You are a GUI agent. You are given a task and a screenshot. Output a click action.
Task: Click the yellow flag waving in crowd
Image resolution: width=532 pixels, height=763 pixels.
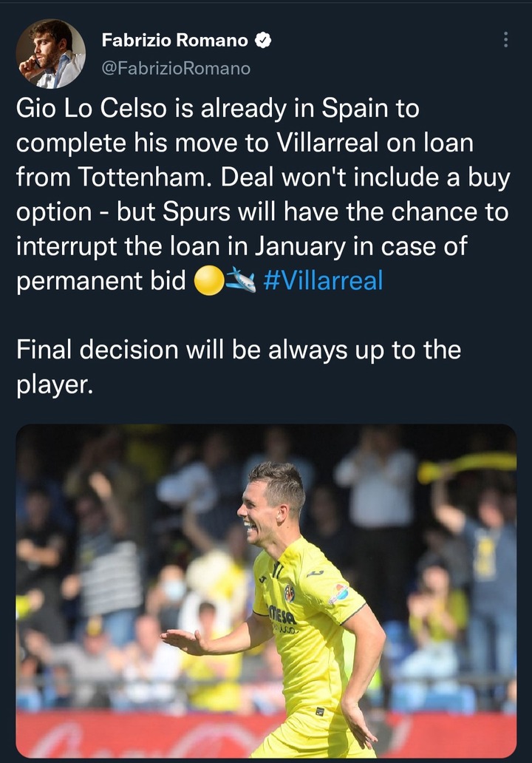pos(467,465)
